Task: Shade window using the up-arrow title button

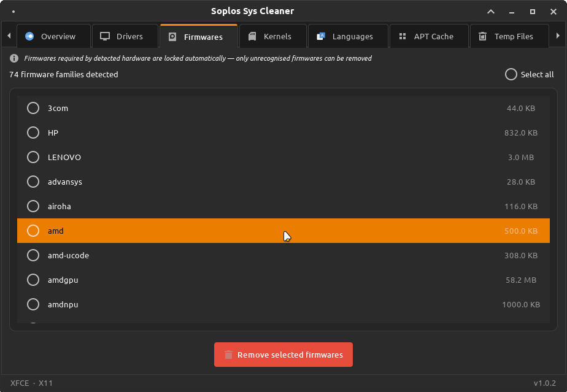Action: (x=491, y=12)
